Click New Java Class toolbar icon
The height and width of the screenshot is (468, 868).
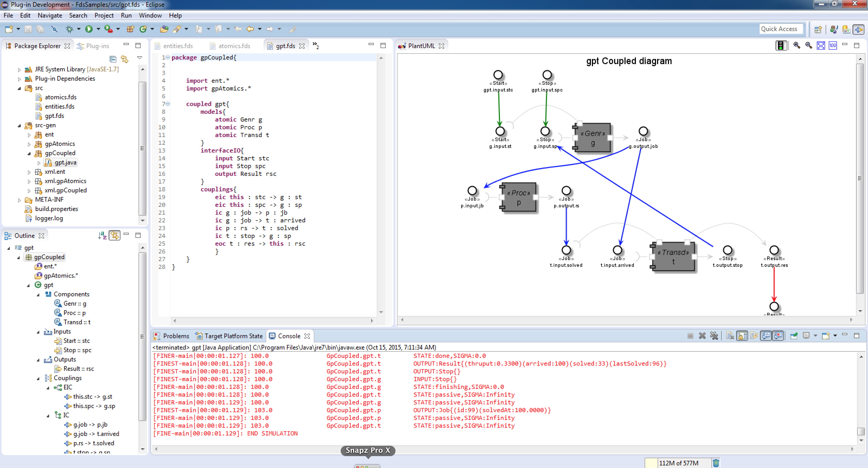pyautogui.click(x=143, y=29)
